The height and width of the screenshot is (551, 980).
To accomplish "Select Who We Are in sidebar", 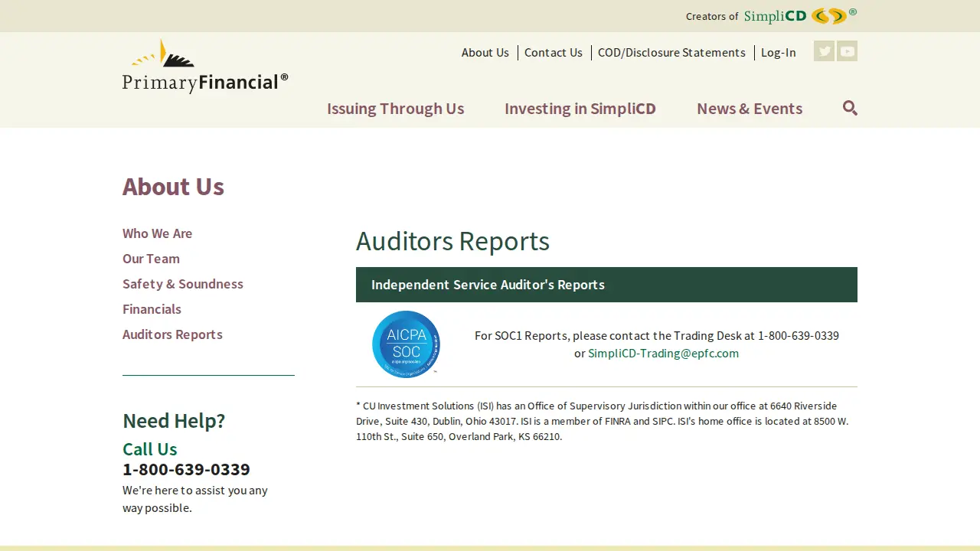I will click(x=157, y=233).
